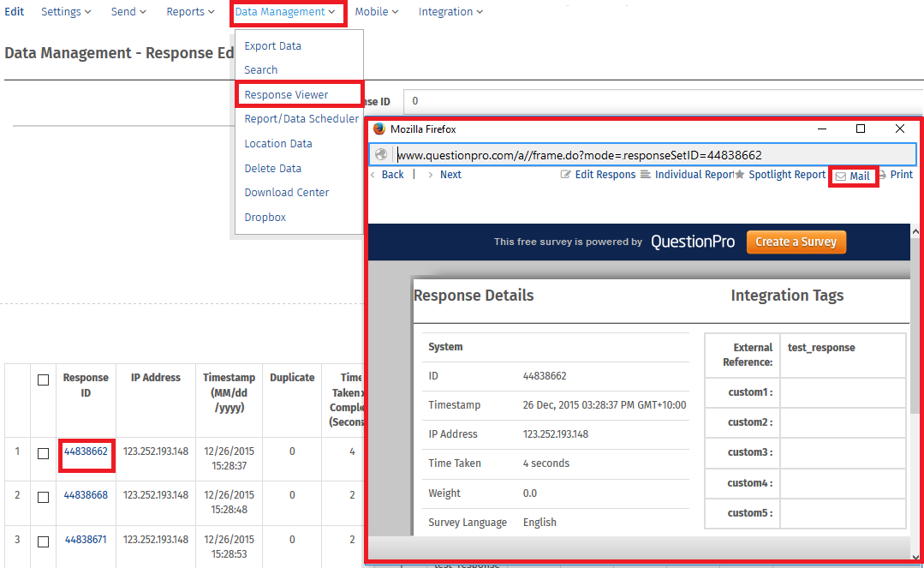Minimize the Mozilla Firefox window
The image size is (924, 568).
pyautogui.click(x=822, y=129)
